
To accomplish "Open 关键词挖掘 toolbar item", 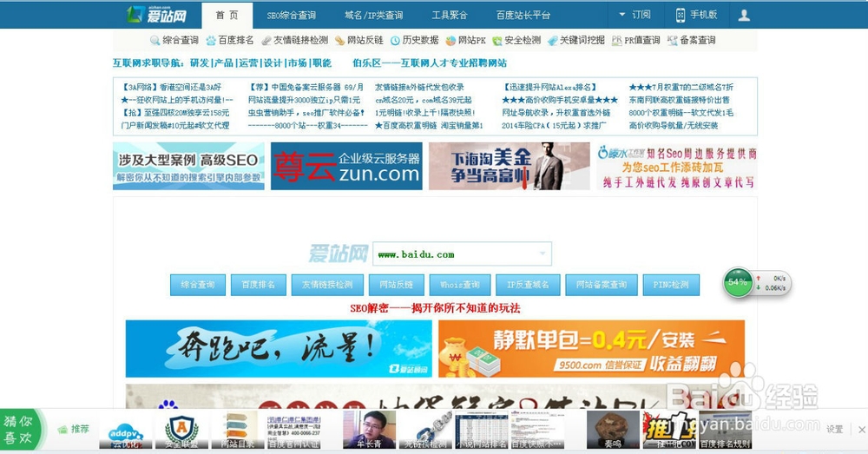I will pyautogui.click(x=575, y=41).
